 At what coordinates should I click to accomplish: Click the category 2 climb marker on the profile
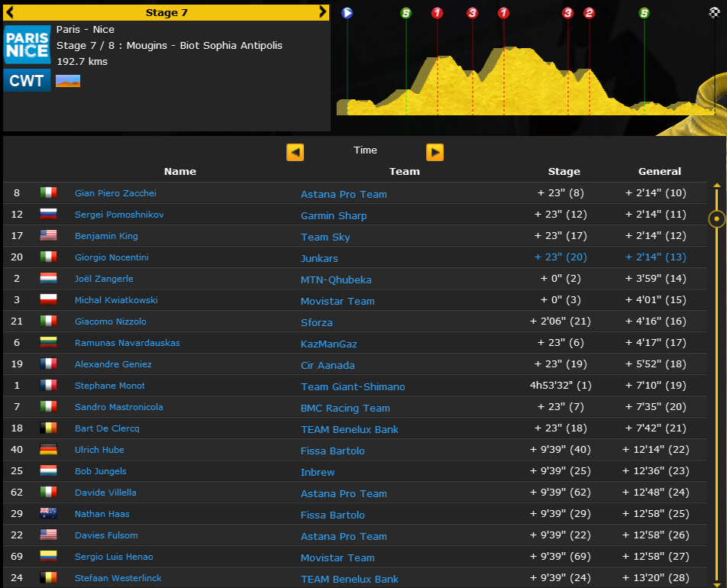[x=589, y=13]
